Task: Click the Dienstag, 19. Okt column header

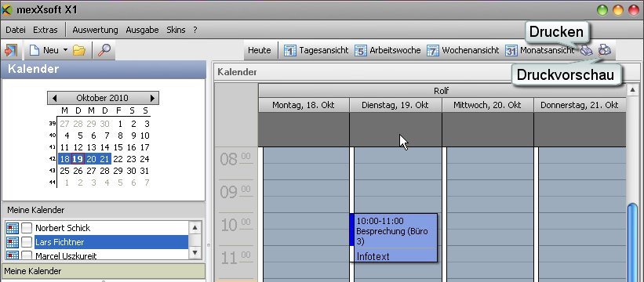Action: 395,105
